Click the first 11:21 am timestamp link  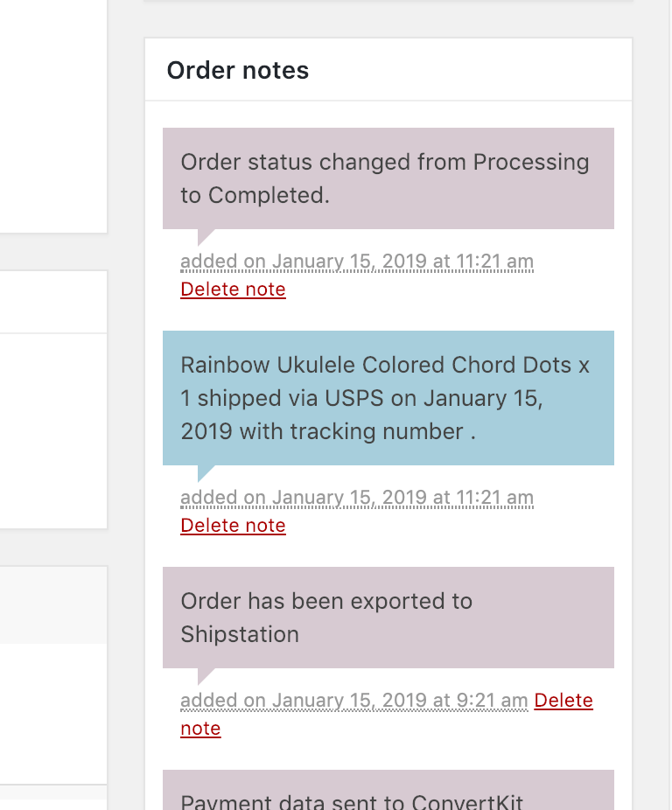coord(357,262)
